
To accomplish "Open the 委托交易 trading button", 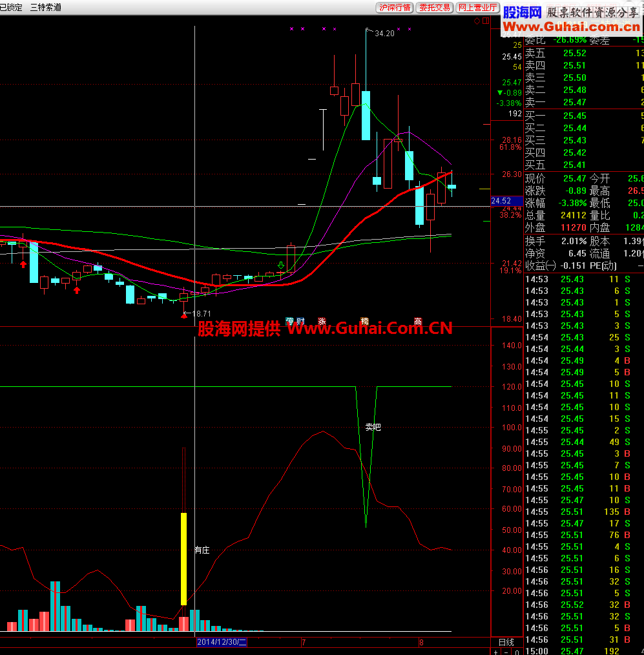I will [x=435, y=8].
